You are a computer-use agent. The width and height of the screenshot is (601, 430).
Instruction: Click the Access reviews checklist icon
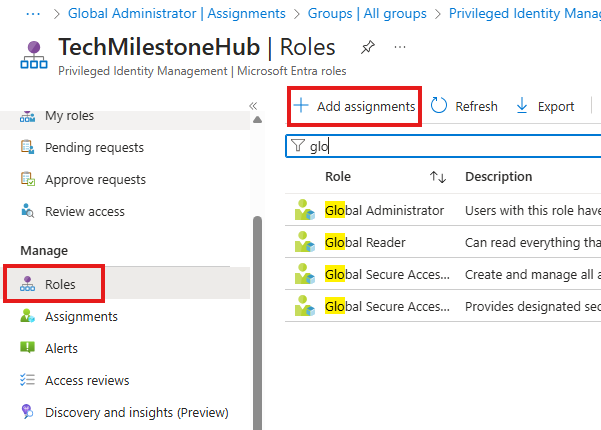tap(27, 380)
